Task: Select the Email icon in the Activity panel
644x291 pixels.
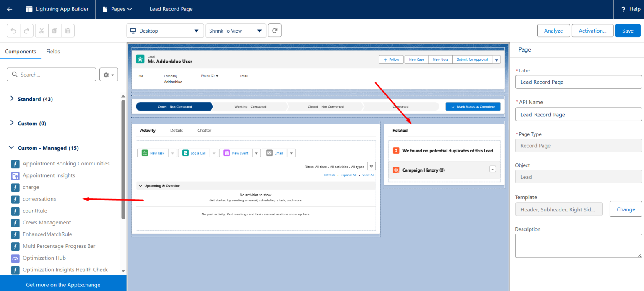Action: point(269,153)
